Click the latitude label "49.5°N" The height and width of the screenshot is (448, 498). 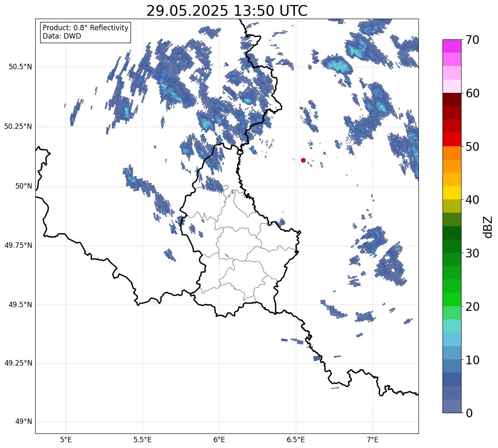coord(20,305)
